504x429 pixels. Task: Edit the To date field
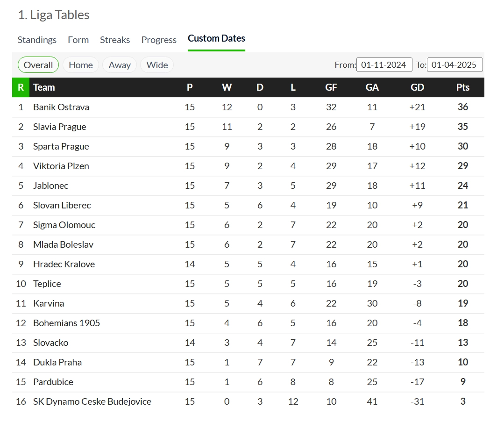pos(454,65)
